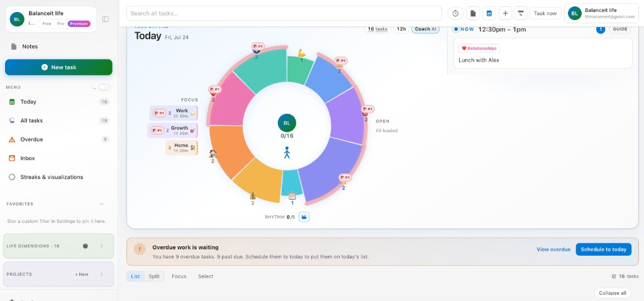Click the P1 flag on the pink segment

[x=214, y=89]
